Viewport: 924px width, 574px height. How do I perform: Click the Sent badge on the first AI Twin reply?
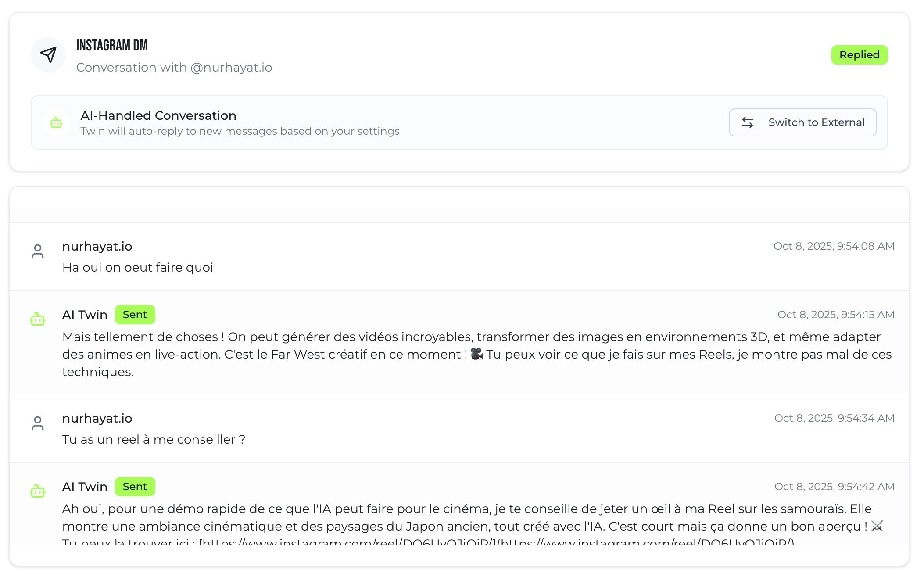click(135, 315)
